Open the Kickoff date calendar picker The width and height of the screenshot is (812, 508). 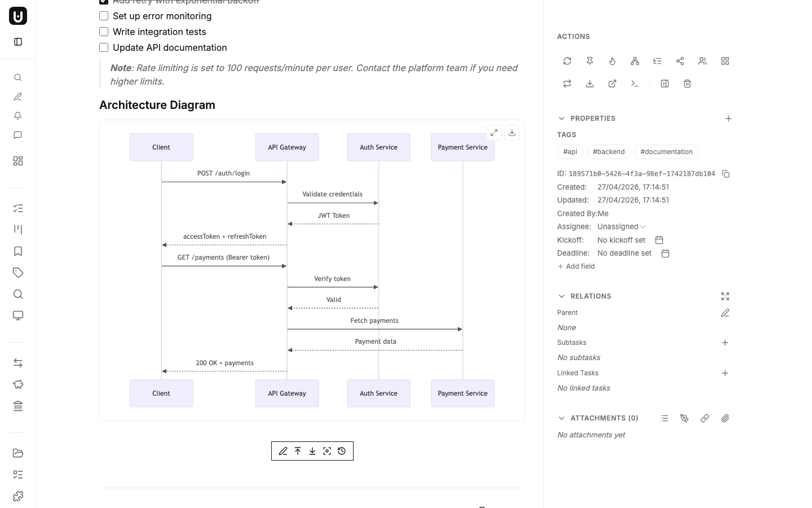pyautogui.click(x=659, y=240)
